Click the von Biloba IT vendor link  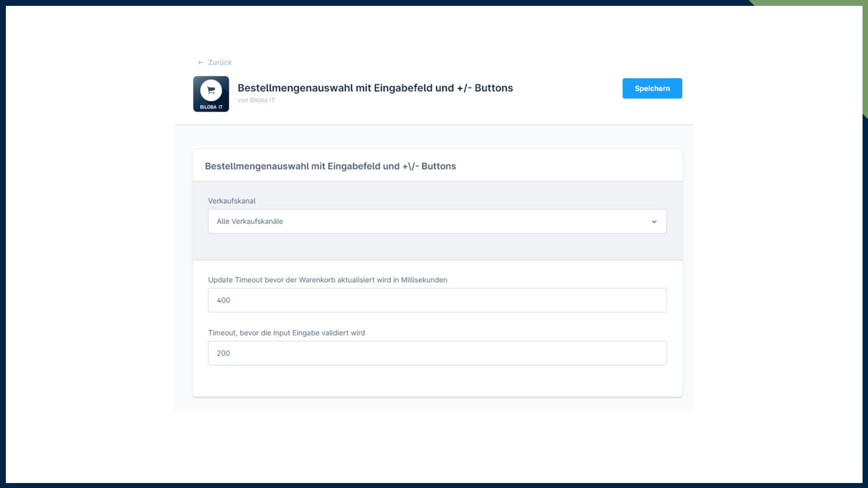256,100
